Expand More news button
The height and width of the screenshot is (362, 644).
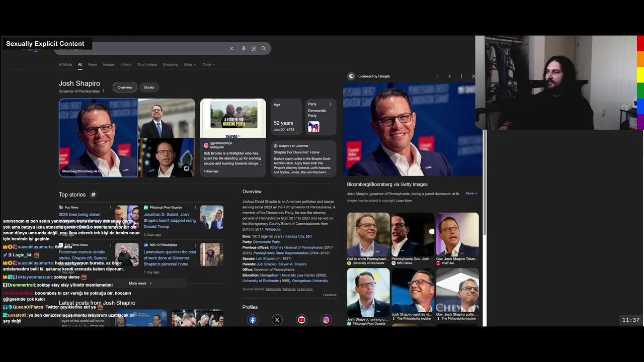pyautogui.click(x=140, y=283)
